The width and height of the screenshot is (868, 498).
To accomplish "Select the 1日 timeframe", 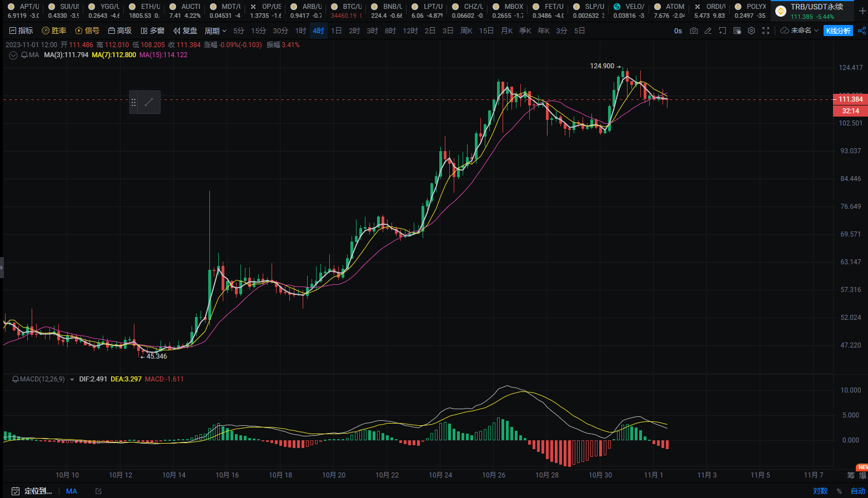I will pos(337,31).
